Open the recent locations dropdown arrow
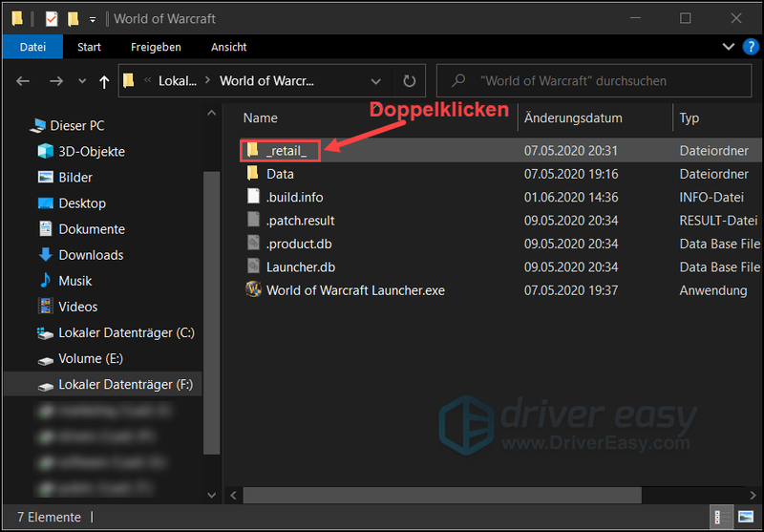This screenshot has height=532, width=764. 82,81
